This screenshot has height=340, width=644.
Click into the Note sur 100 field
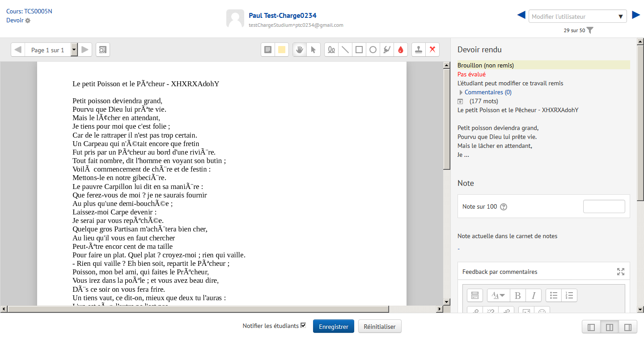tap(604, 206)
